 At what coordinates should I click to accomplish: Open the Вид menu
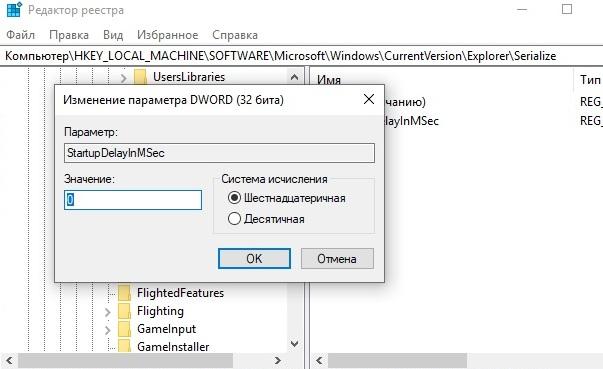113,35
